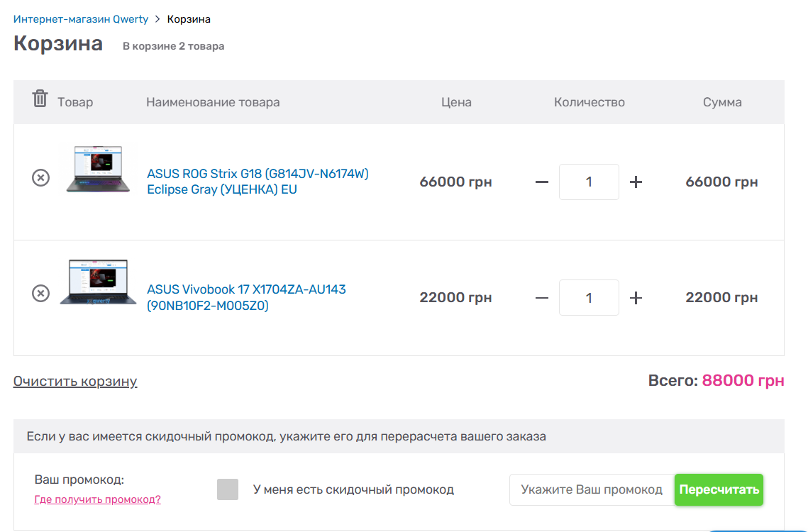Image resolution: width=808 pixels, height=532 pixels.
Task: Decrease quantity of ASUS Vivobook 17
Action: pyautogui.click(x=542, y=298)
